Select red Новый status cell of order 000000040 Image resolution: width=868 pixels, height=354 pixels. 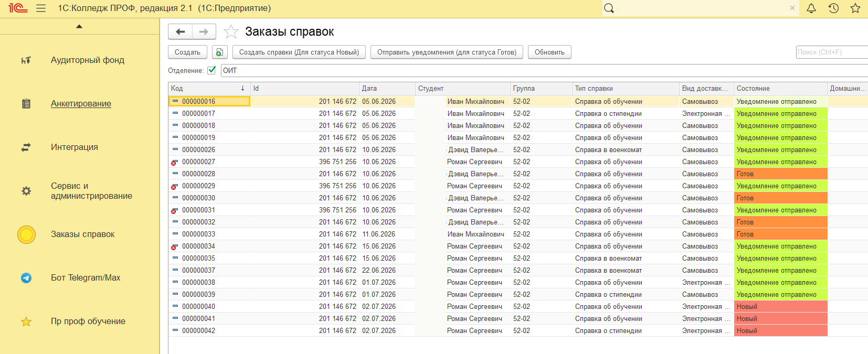[780, 307]
